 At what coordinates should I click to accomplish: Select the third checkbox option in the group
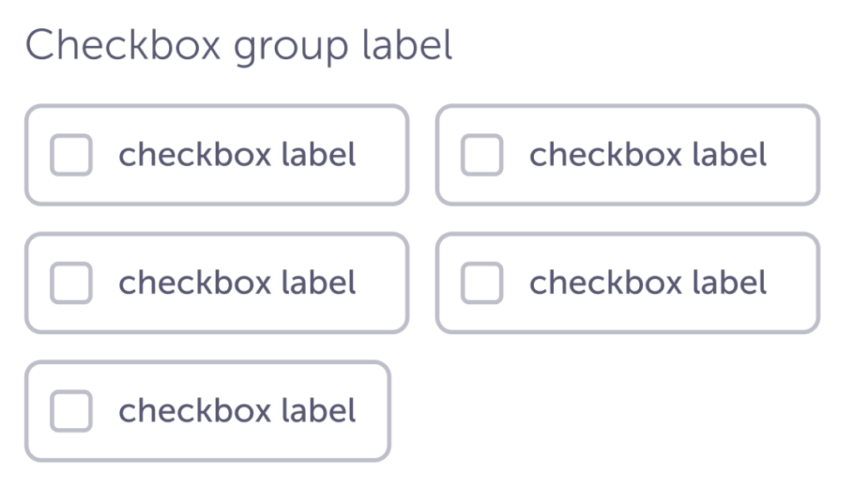click(71, 283)
